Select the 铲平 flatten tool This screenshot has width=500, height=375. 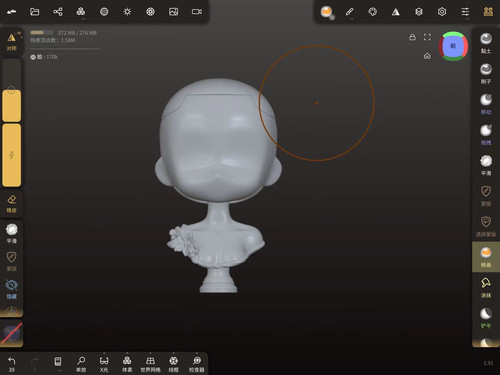pos(486,318)
